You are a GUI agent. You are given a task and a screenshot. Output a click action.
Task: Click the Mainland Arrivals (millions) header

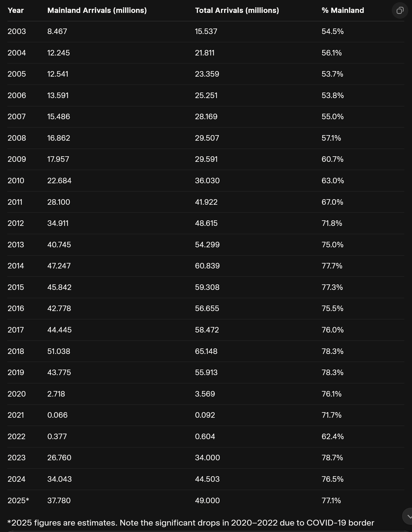click(97, 10)
